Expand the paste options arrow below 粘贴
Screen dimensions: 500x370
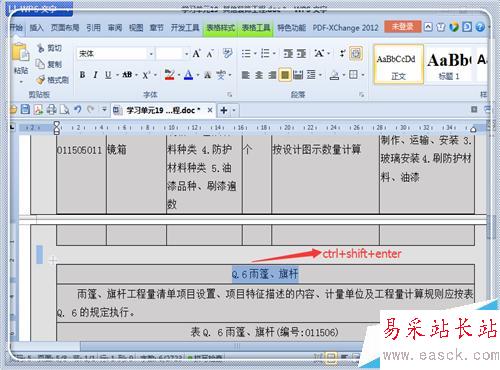pyautogui.click(x=21, y=82)
